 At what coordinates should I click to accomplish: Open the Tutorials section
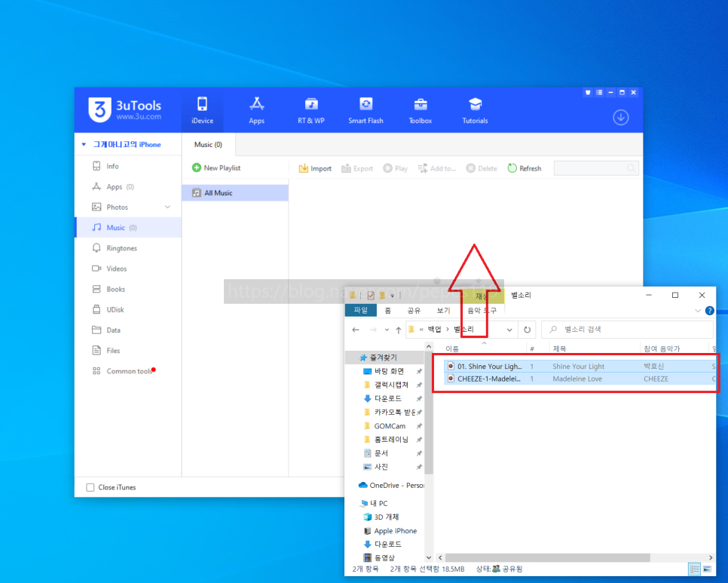(475, 111)
